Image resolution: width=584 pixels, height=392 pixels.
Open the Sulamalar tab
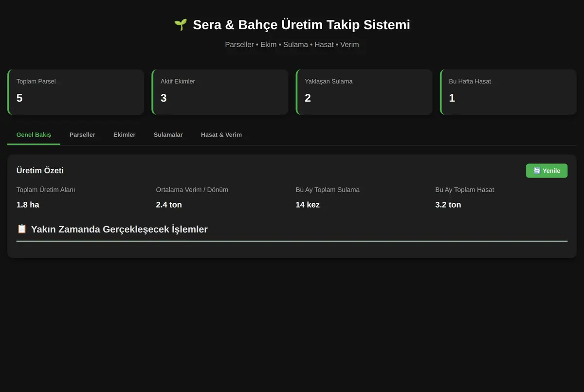click(x=168, y=135)
